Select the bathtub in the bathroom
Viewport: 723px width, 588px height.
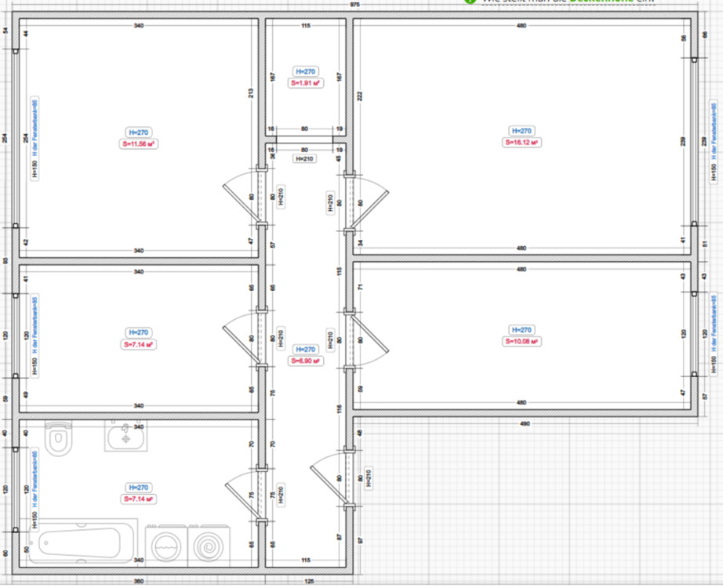[x=80, y=543]
